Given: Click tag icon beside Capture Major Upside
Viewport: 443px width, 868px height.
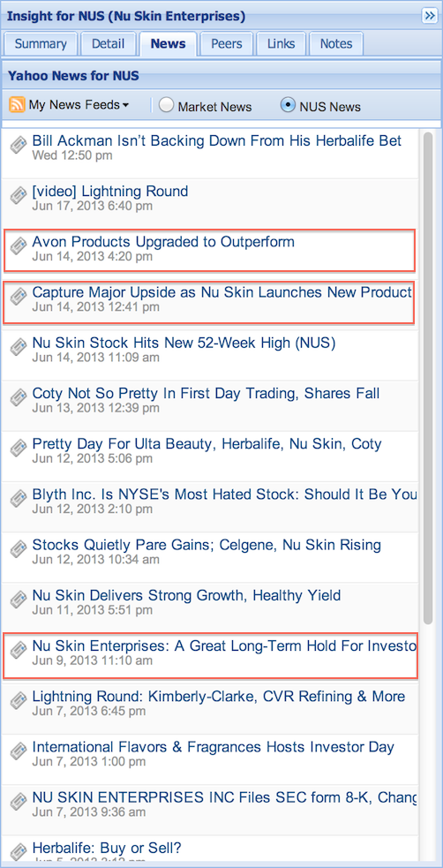Looking at the screenshot, I should [19, 296].
